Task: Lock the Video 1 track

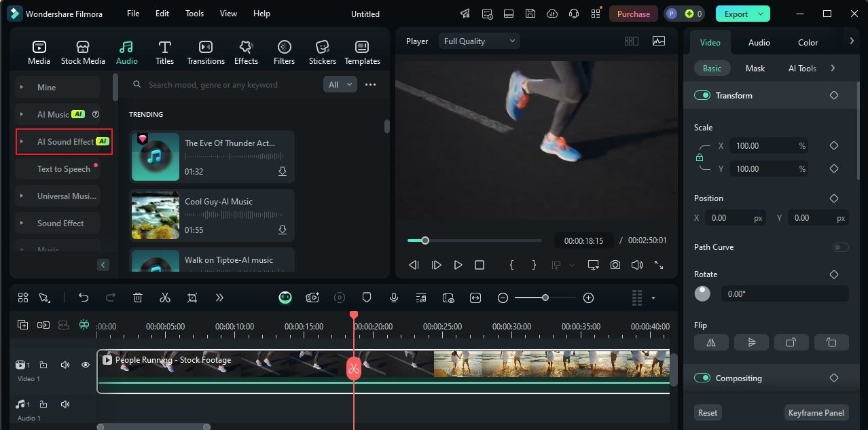Action: pos(43,365)
